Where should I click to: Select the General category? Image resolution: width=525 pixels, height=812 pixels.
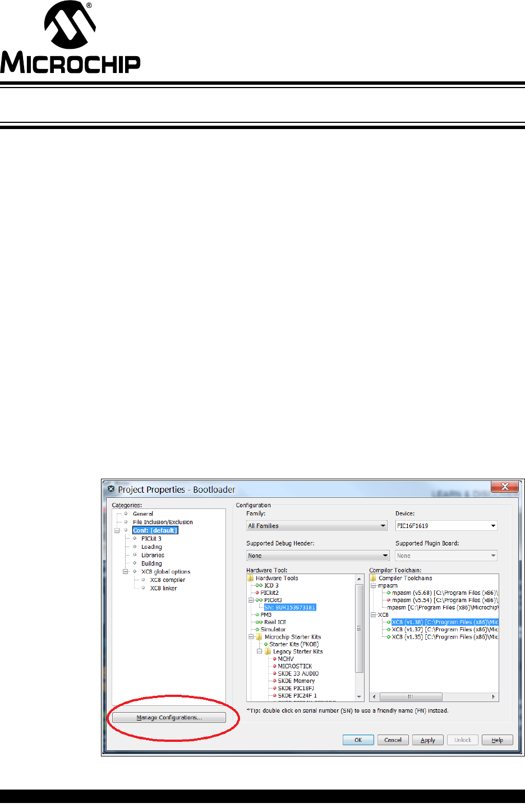point(143,513)
